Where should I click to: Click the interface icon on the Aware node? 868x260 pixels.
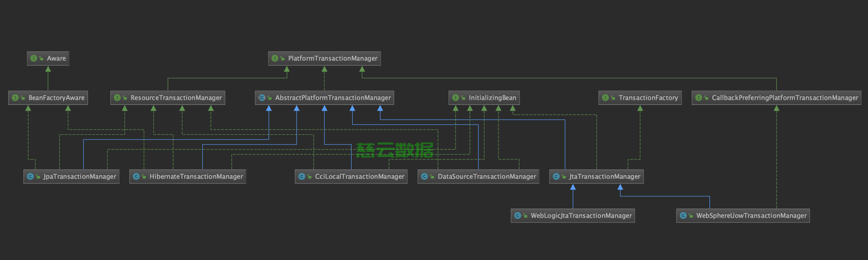tap(34, 58)
